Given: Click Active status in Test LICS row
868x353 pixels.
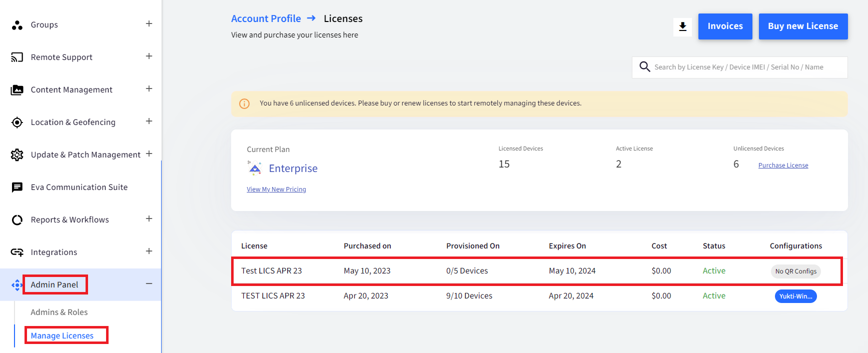Looking at the screenshot, I should [x=714, y=271].
